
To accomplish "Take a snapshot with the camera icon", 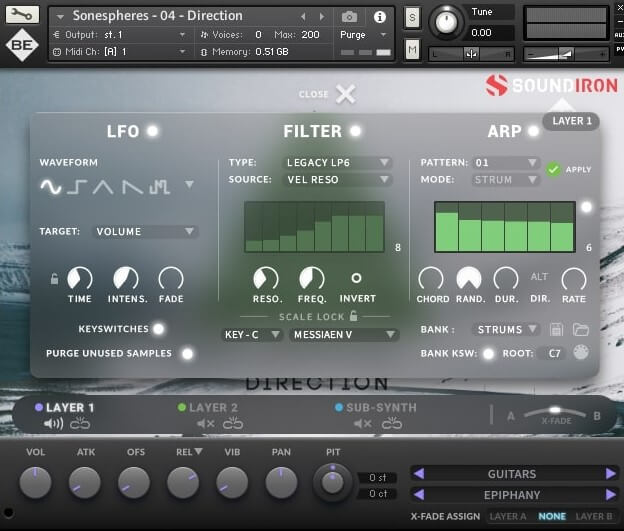I will click(349, 17).
